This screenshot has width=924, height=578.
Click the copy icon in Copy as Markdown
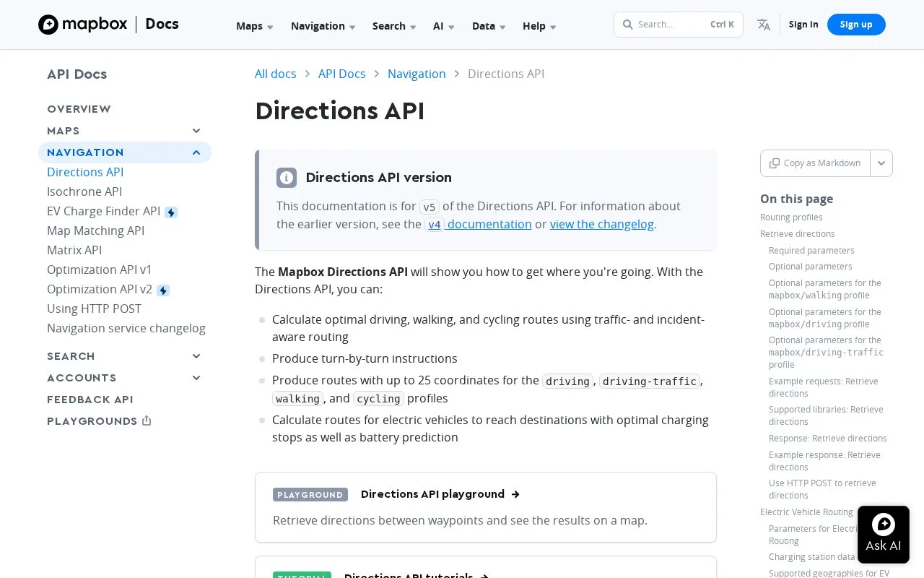click(774, 163)
